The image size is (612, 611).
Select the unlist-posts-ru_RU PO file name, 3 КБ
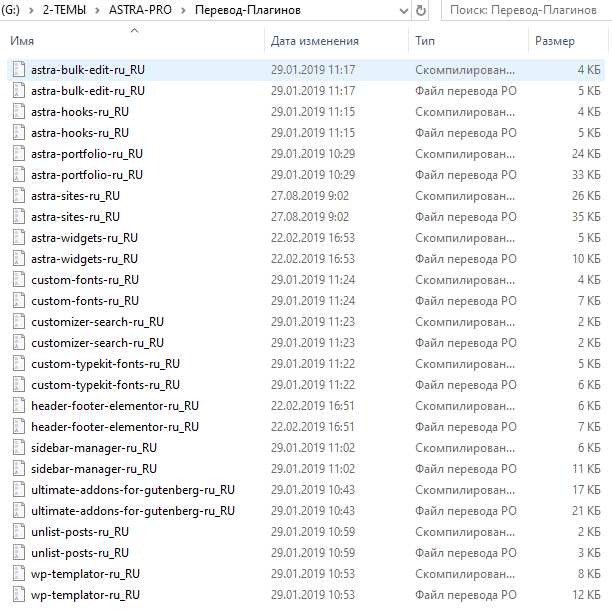click(x=80, y=553)
